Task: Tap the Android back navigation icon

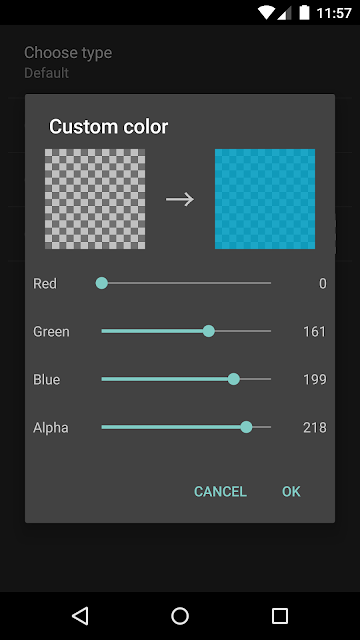Action: point(80,616)
